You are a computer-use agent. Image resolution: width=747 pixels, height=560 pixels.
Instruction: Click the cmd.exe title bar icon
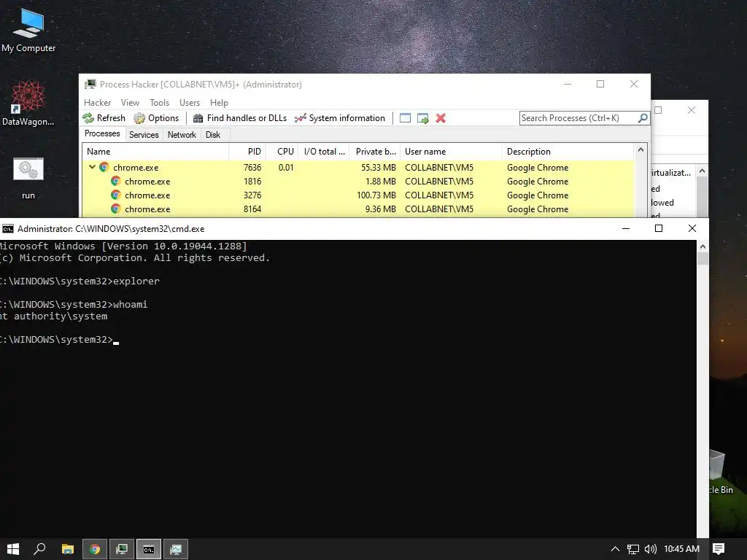pyautogui.click(x=7, y=229)
